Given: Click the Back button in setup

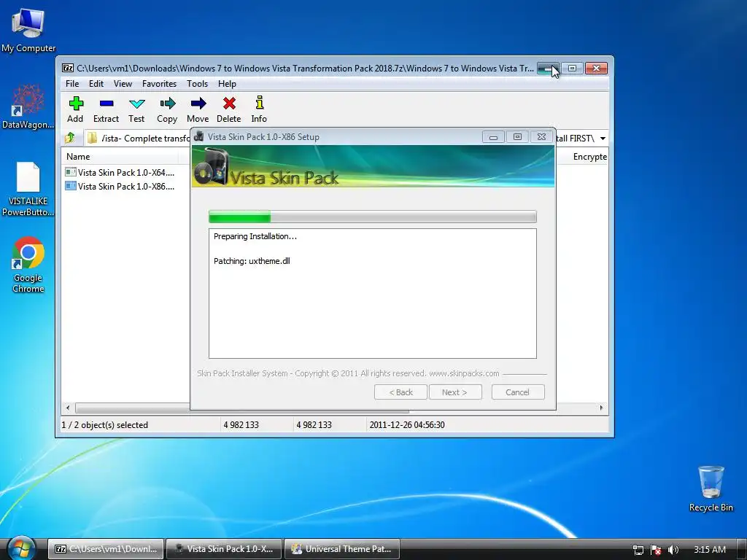Looking at the screenshot, I should tap(400, 392).
